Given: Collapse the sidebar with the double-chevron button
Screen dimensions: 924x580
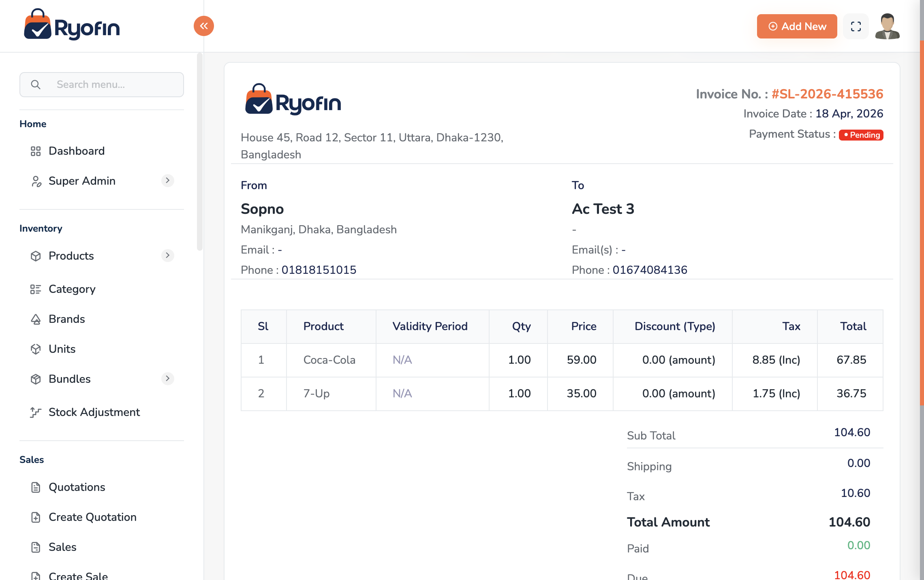Looking at the screenshot, I should click(x=203, y=26).
